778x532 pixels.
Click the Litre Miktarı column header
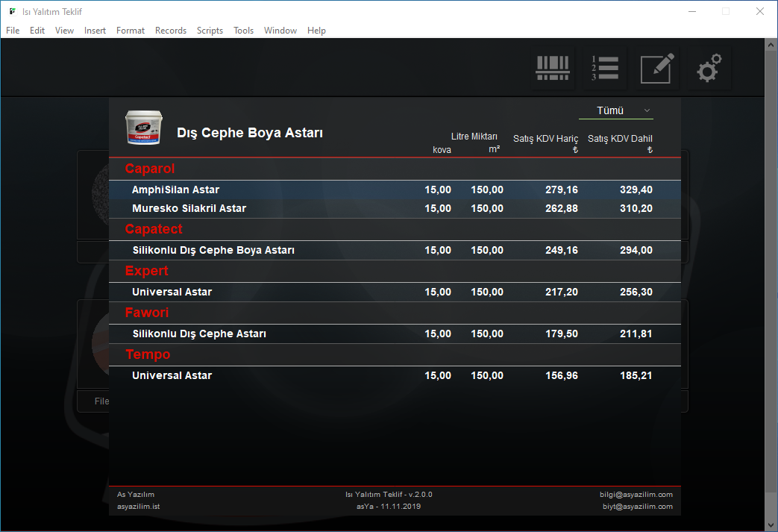[474, 137]
